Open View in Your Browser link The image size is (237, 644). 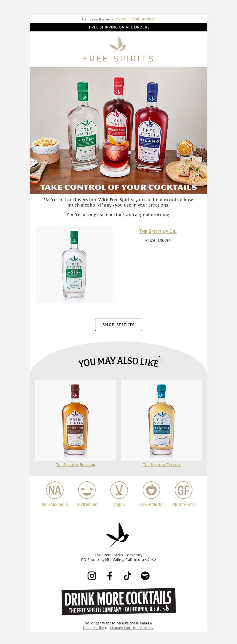coord(137,19)
